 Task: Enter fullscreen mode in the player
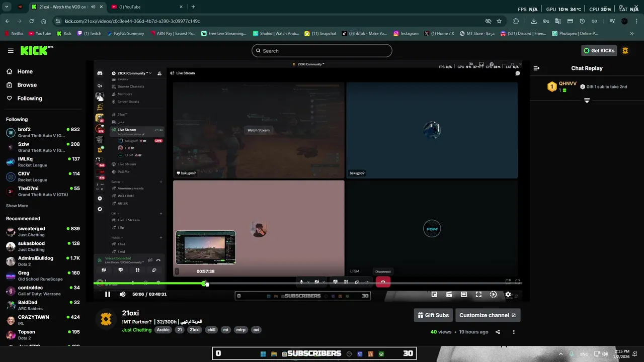tap(478, 295)
